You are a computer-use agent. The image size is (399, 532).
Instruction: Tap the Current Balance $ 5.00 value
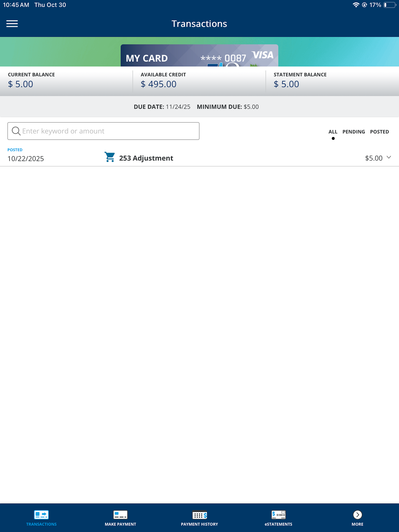click(20, 84)
